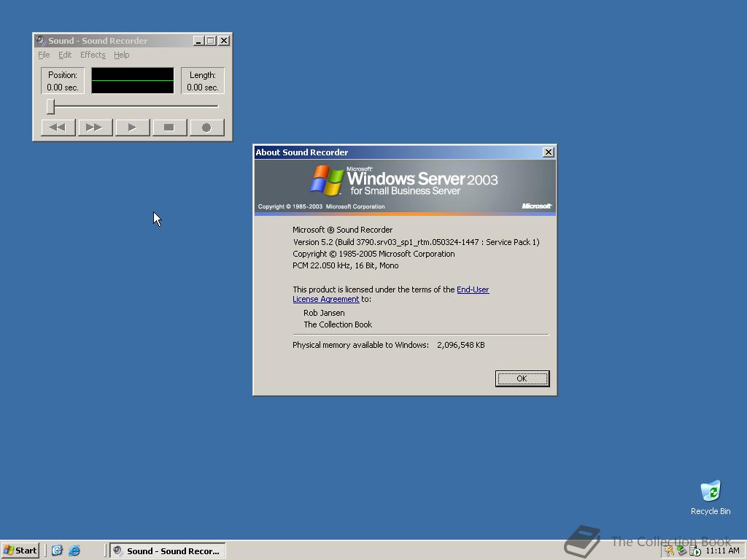Close the About Sound Recorder dialog
This screenshot has width=747, height=560.
[549, 152]
